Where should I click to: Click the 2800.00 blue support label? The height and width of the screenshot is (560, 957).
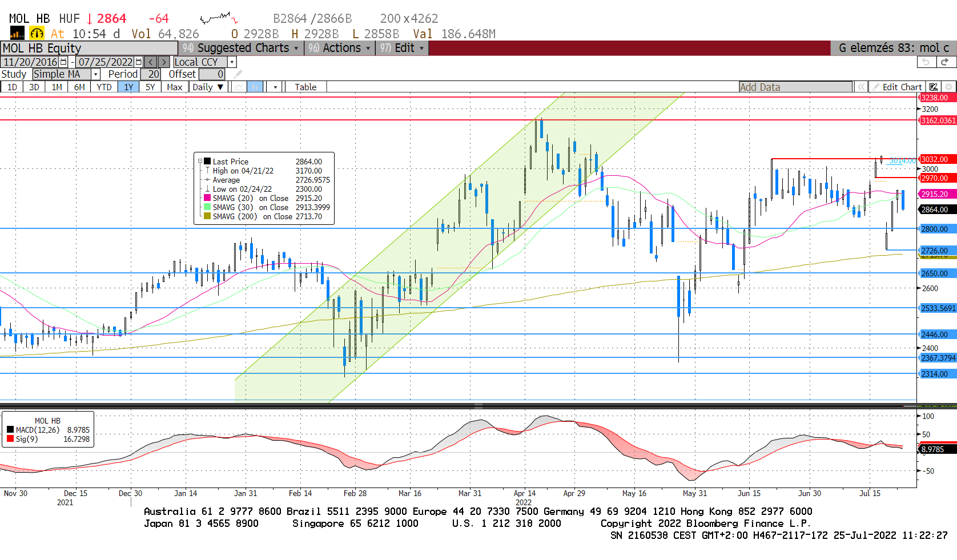(x=937, y=229)
